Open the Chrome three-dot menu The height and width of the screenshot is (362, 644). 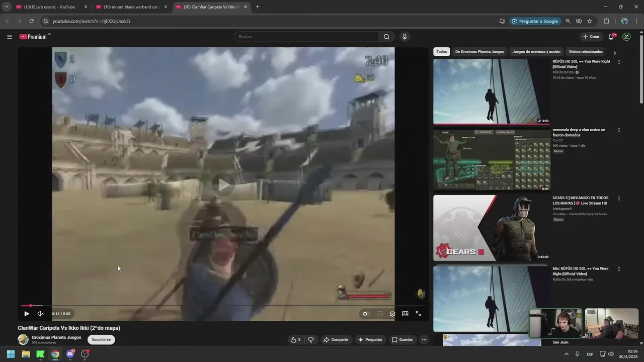(636, 21)
